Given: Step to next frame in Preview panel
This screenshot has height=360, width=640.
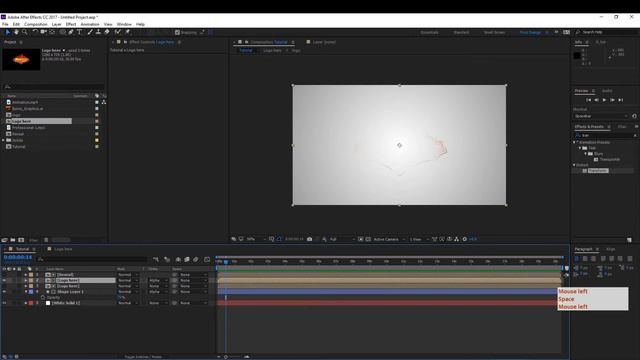Looking at the screenshot, I should pos(612,100).
